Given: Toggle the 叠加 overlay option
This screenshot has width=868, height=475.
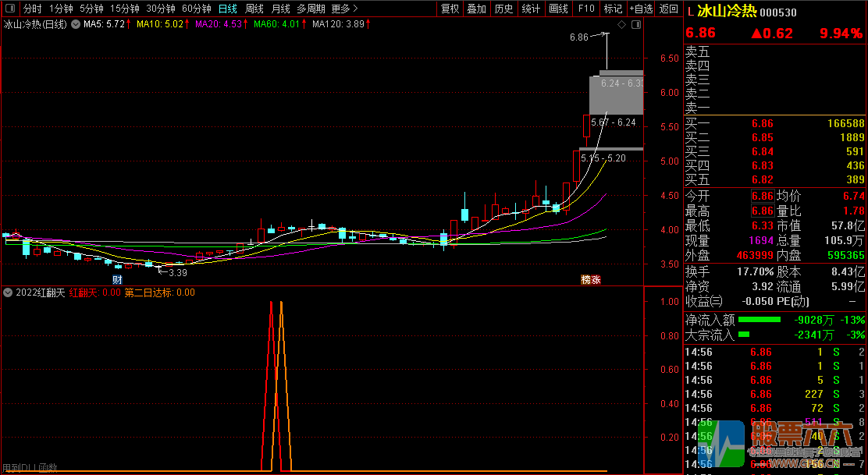Looking at the screenshot, I should 476,9.
